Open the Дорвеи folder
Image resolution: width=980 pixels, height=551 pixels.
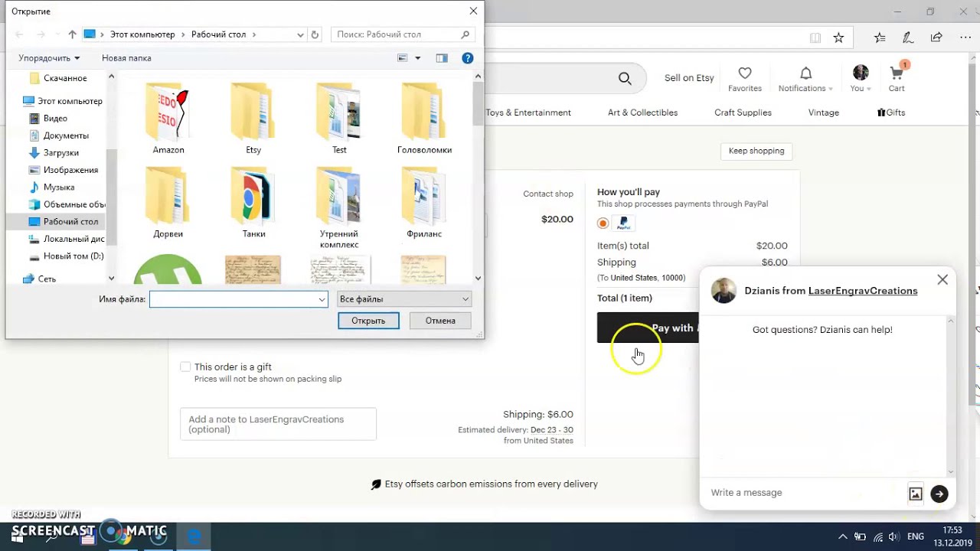[x=168, y=203]
